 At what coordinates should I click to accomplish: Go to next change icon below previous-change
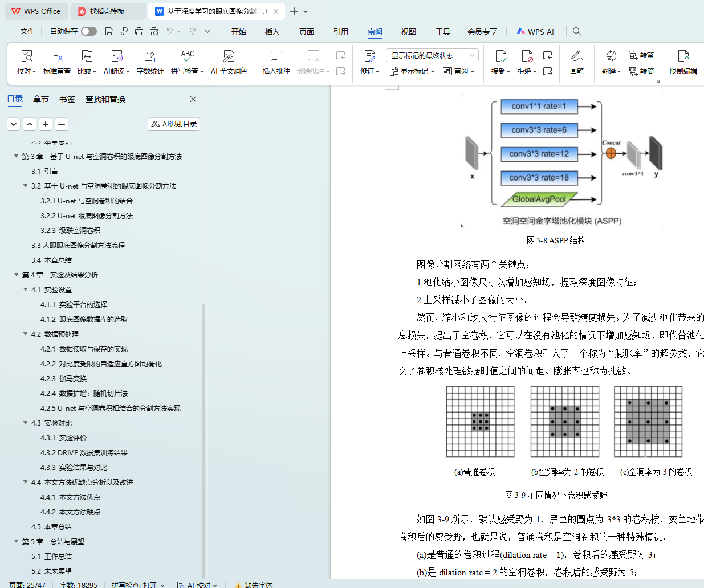[x=548, y=71]
